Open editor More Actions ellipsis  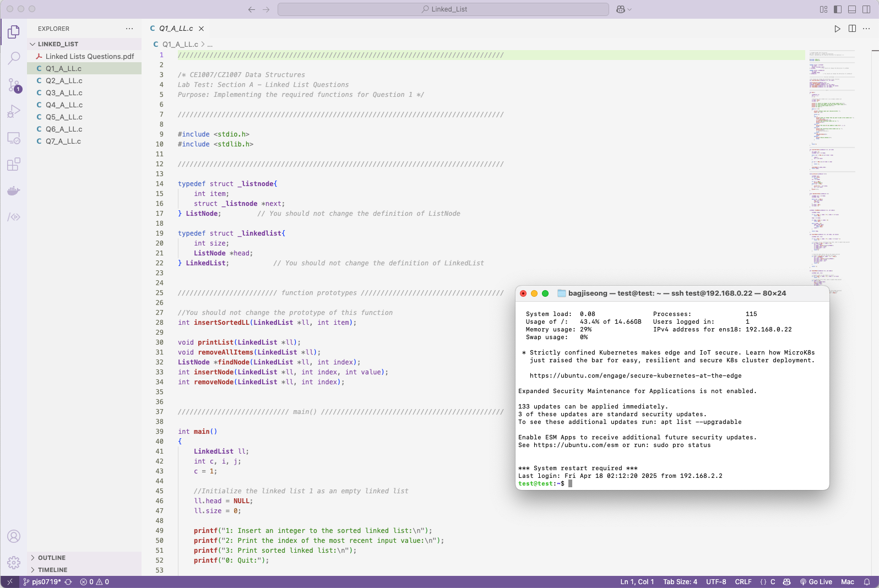tap(866, 29)
